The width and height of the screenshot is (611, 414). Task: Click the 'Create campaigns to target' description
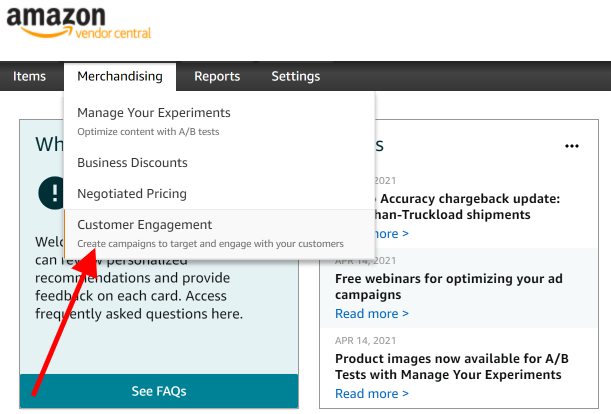click(x=210, y=244)
